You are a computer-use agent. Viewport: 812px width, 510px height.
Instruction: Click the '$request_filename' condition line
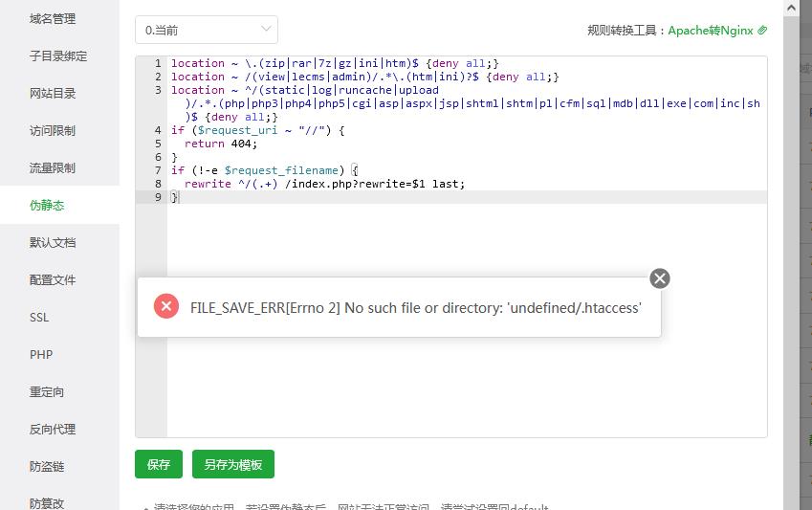tap(265, 170)
